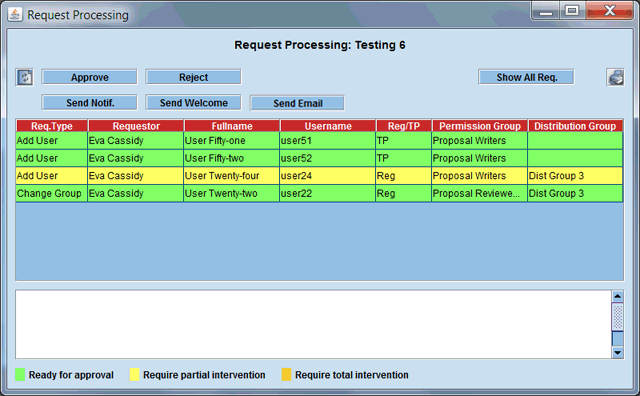Sort by the Req.Type column header
Viewport: 640px width, 396px height.
click(x=52, y=126)
